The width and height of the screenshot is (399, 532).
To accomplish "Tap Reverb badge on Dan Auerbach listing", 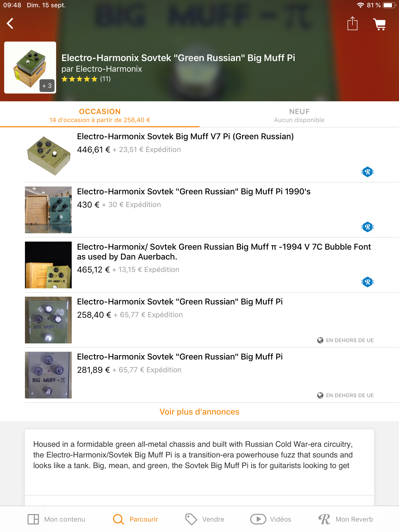I will click(x=368, y=282).
